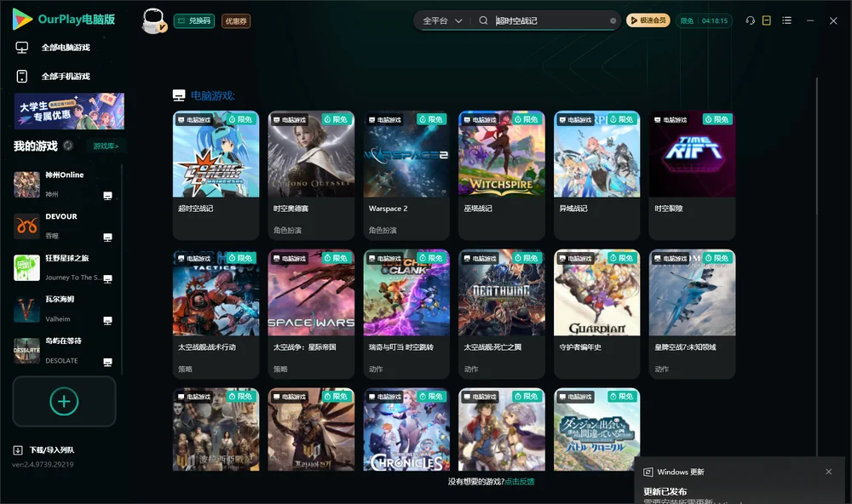Click the 兑换码 button

coord(194,21)
